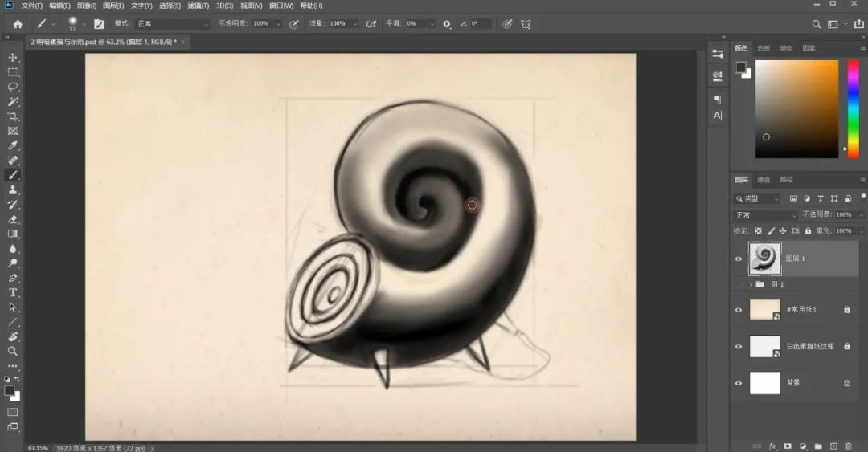This screenshot has height=452, width=868.
Task: Select the Move tool
Action: tap(13, 58)
